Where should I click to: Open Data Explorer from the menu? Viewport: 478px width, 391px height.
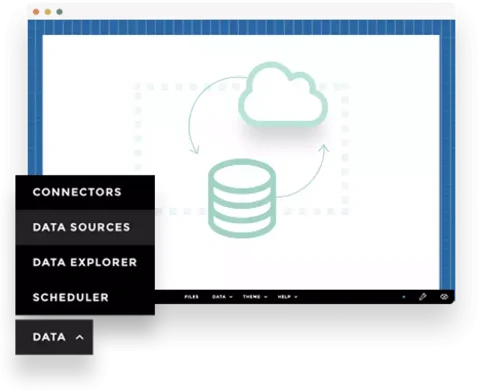[x=85, y=262]
